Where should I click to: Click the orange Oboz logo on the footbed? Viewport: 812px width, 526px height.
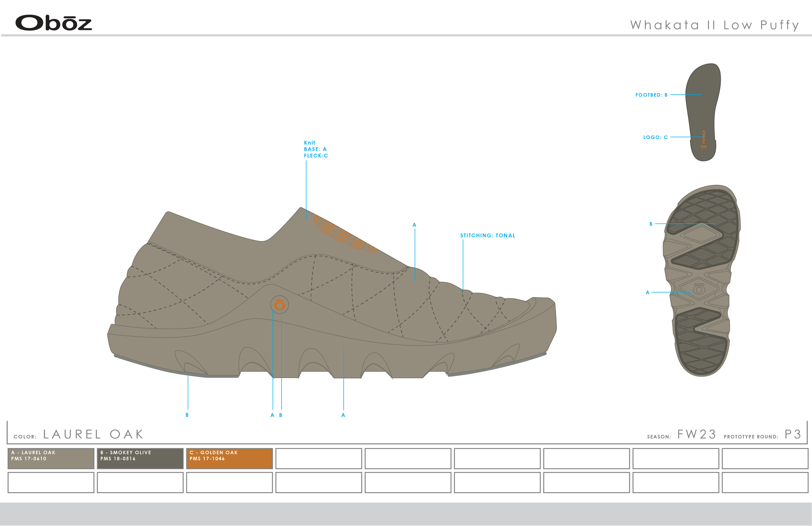(704, 137)
